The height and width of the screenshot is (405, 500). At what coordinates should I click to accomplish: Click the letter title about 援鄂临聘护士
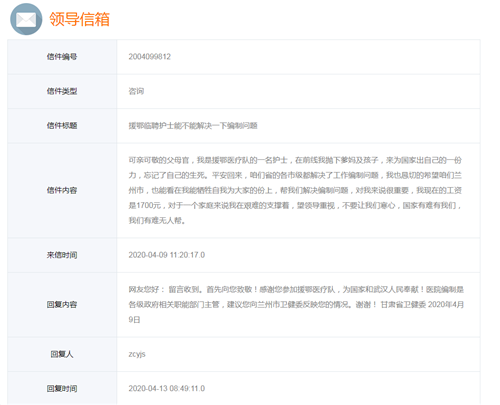coord(193,126)
